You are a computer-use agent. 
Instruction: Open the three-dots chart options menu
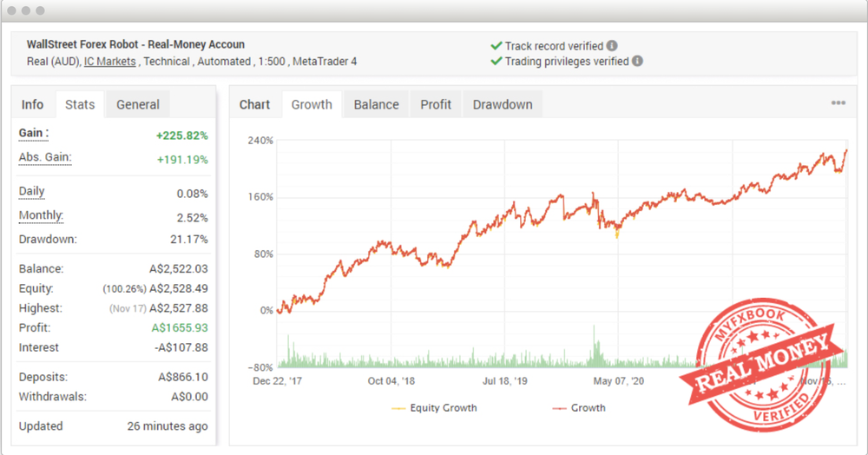point(838,103)
